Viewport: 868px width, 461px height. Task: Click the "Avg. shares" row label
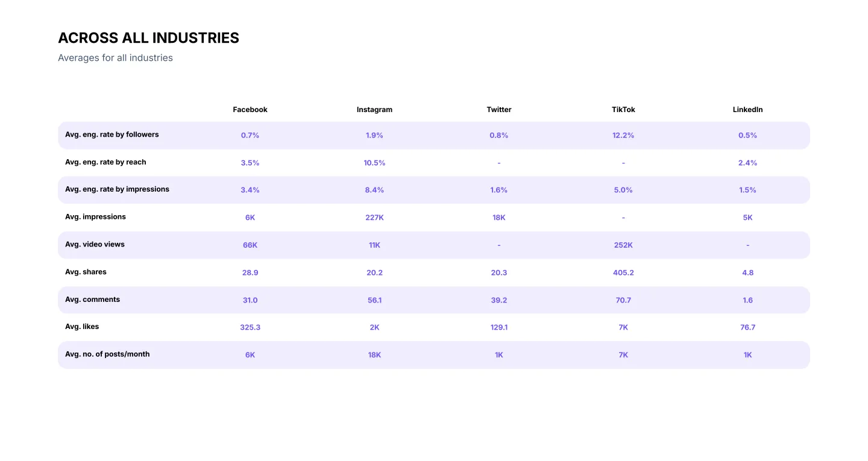coord(86,272)
